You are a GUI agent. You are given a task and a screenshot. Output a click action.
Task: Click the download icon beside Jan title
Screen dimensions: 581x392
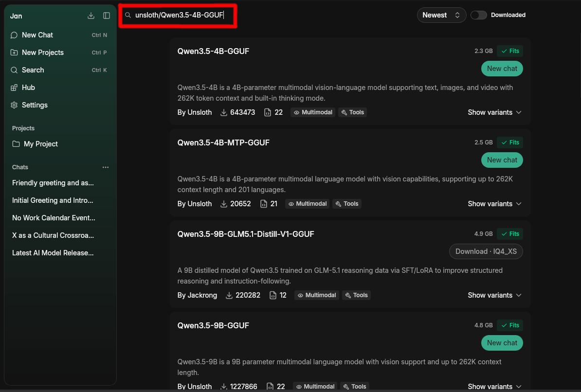91,16
